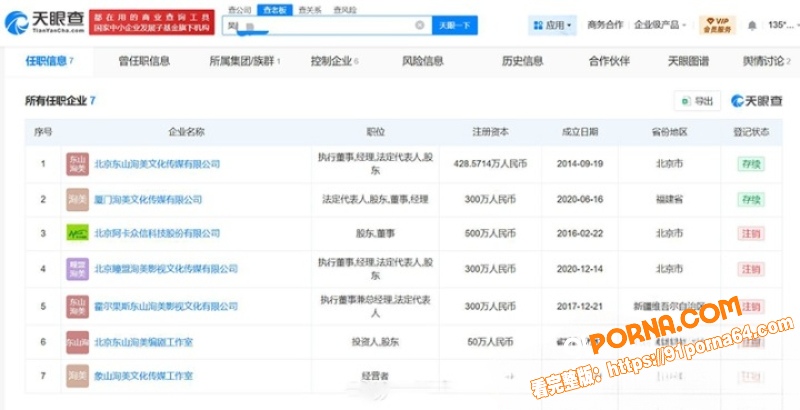
Task: Click the date 2017-12-21
Action: (580, 306)
